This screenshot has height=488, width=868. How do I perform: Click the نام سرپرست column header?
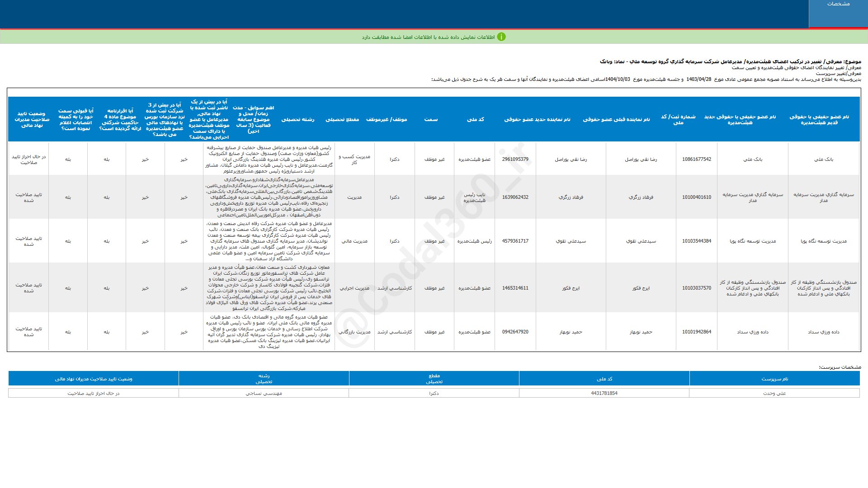coord(774,379)
